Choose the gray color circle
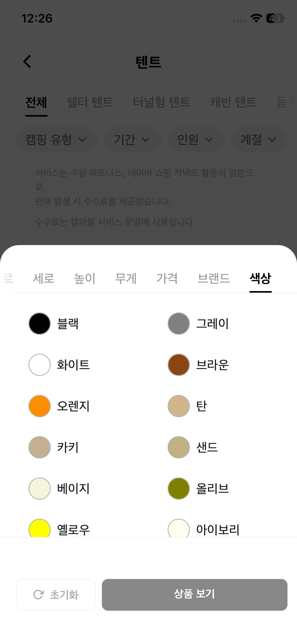This screenshot has height=644, width=297. [x=179, y=324]
